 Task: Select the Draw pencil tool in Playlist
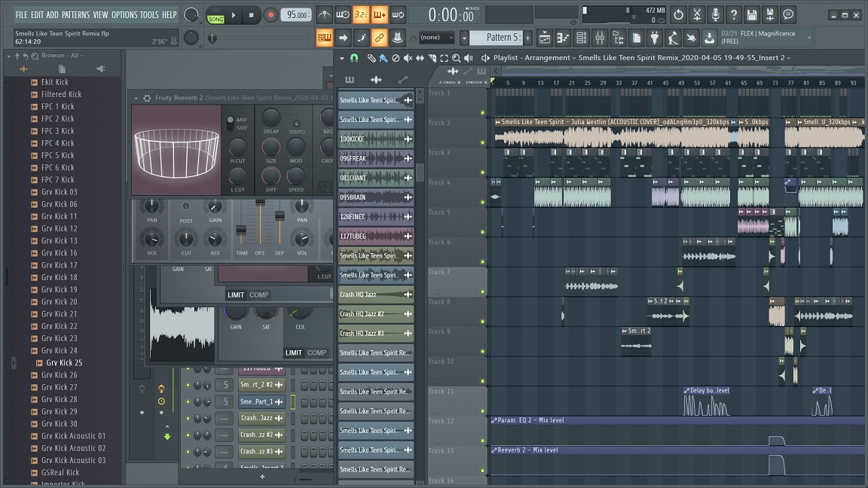371,57
